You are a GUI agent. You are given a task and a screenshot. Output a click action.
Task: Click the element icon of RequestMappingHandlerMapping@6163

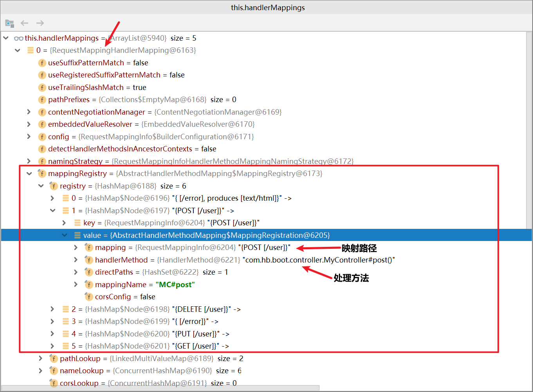click(x=31, y=50)
